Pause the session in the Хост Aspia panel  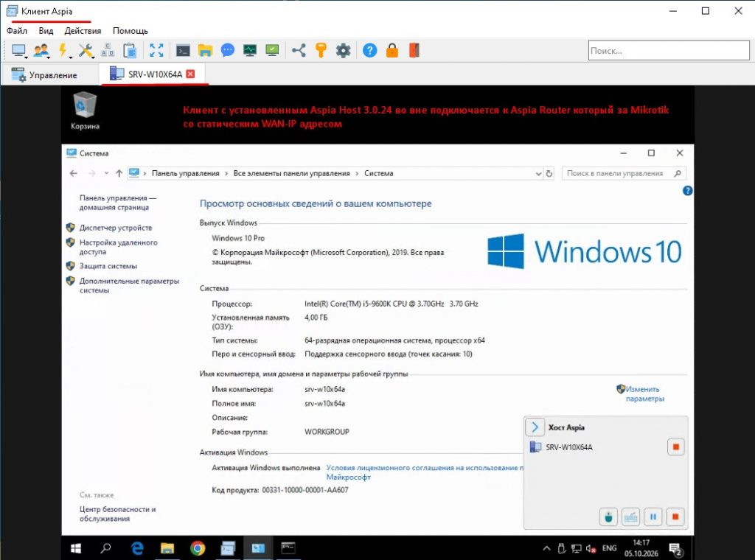[653, 517]
